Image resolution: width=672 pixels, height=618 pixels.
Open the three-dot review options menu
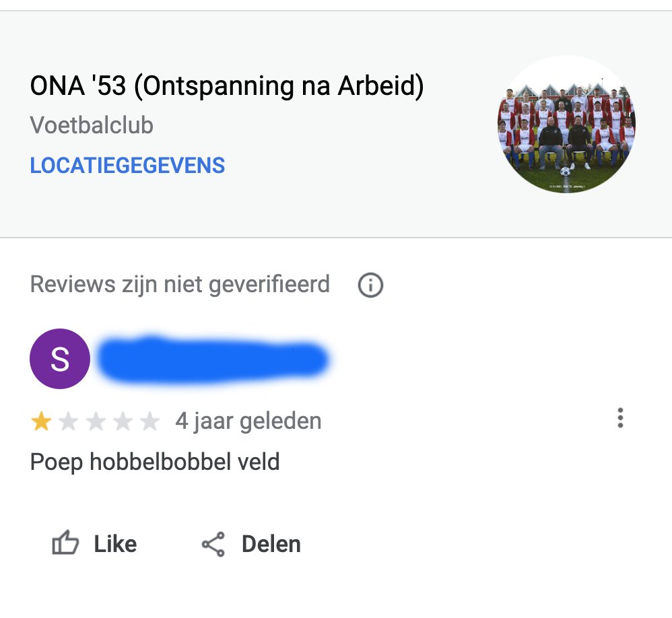click(620, 418)
